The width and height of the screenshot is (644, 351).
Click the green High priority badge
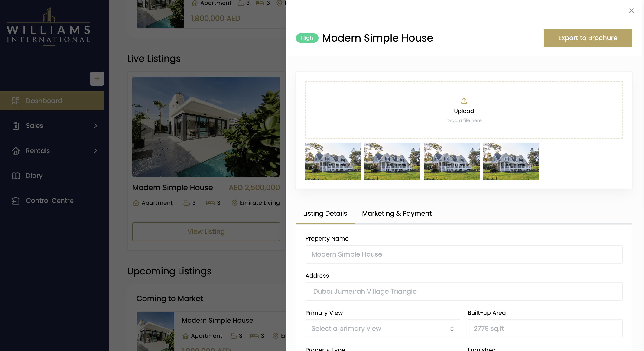pos(307,38)
